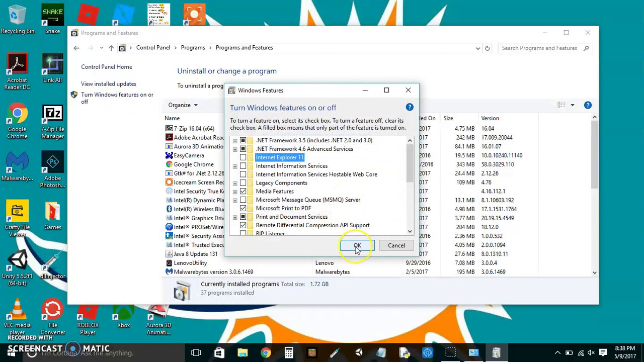Open the Games folder on the desktop
644x362 pixels.
52,215
